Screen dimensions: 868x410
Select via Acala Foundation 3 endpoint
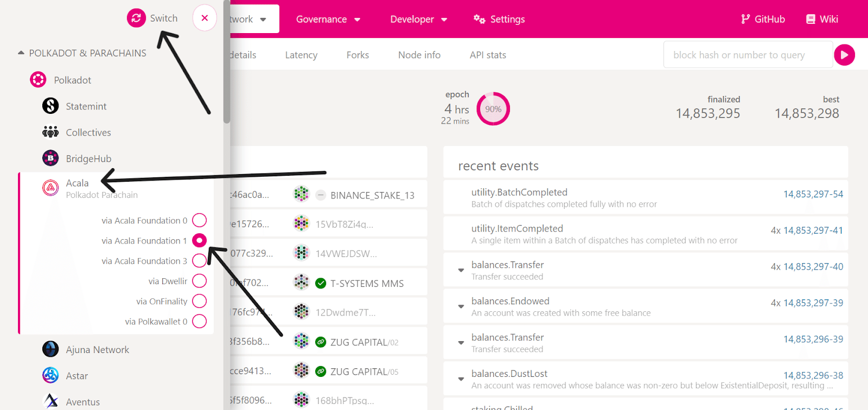tap(199, 260)
